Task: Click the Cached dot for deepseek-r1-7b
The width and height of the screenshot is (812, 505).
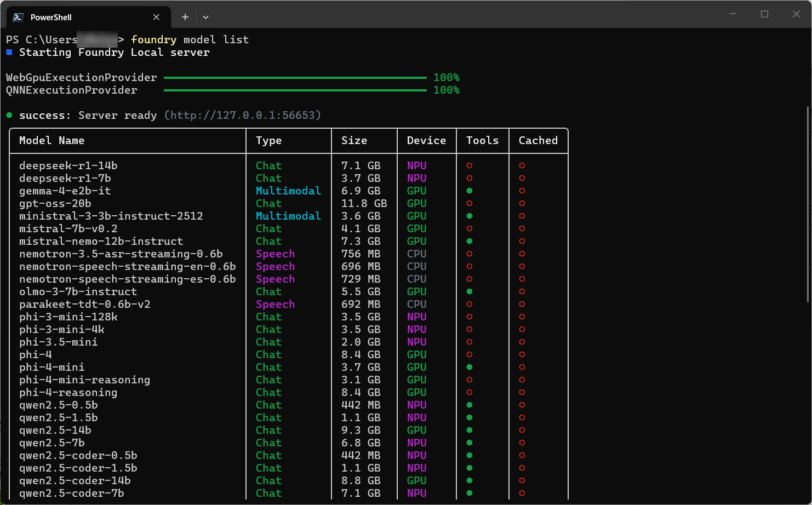Action: click(522, 178)
